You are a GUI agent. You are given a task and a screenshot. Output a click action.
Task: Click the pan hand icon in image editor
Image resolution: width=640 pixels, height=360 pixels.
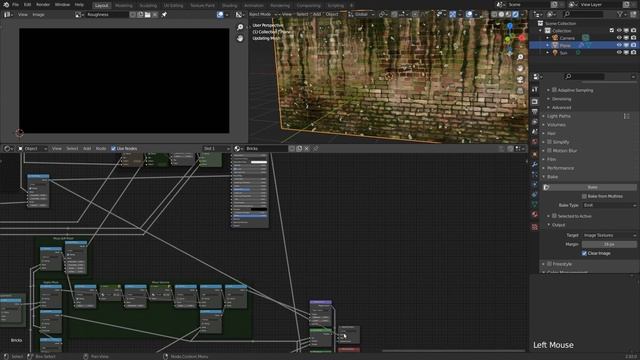[x=240, y=38]
